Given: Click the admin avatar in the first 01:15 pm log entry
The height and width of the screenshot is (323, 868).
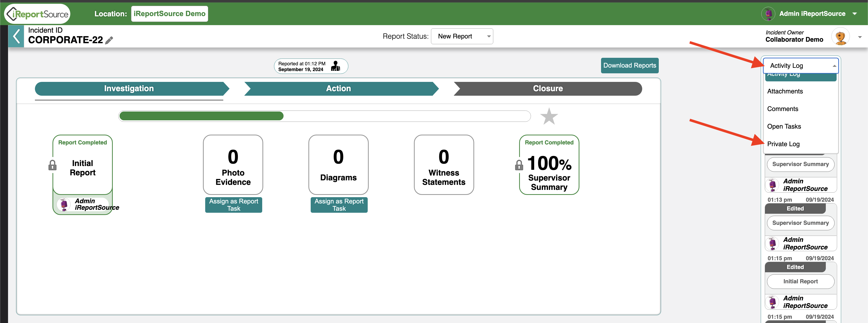Looking at the screenshot, I should click(x=772, y=244).
